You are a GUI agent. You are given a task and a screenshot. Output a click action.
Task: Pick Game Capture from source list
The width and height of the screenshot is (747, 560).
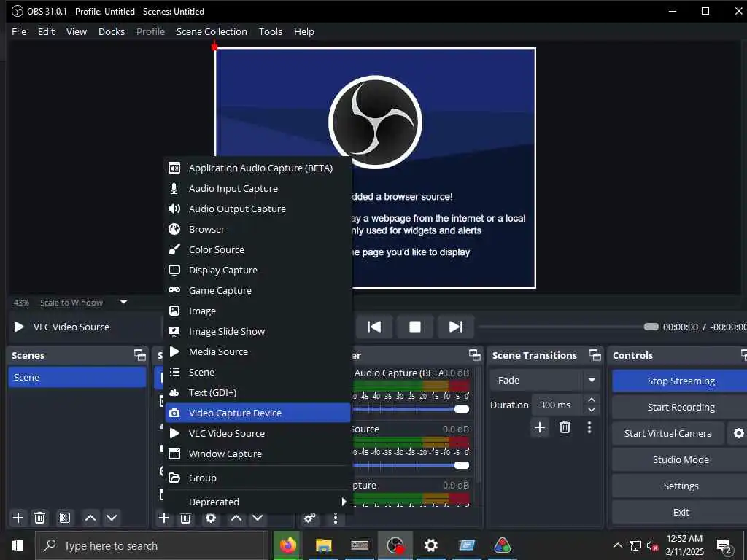pos(258,290)
